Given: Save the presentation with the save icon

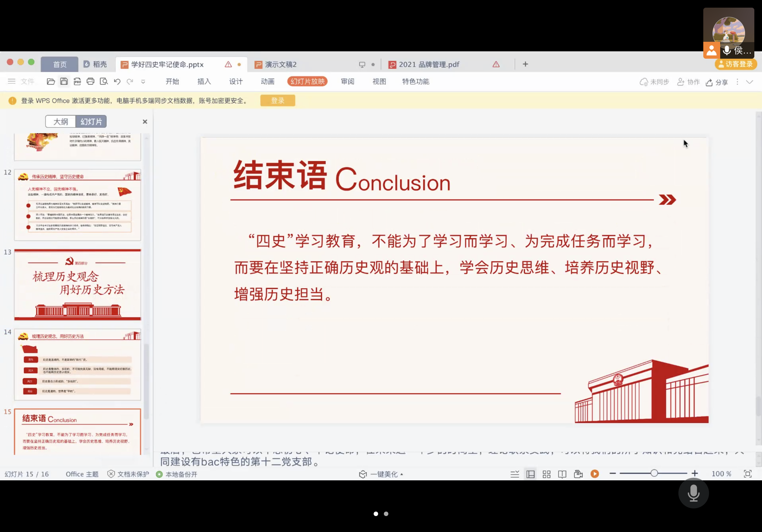Looking at the screenshot, I should click(64, 82).
